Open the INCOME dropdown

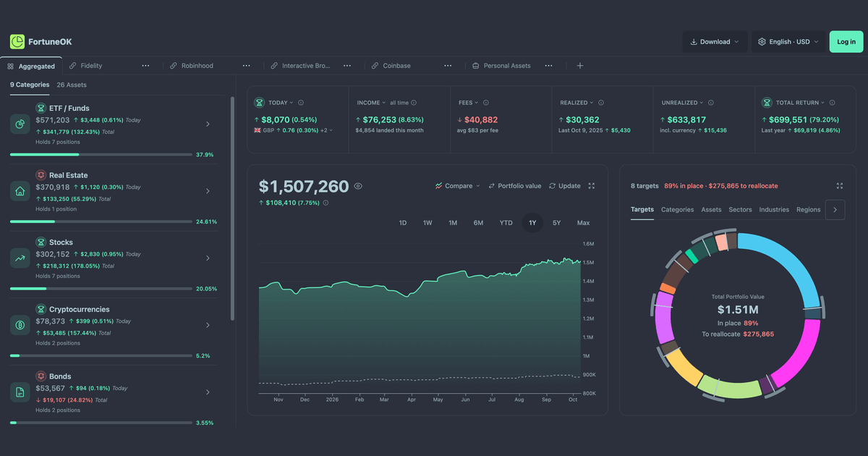click(371, 103)
